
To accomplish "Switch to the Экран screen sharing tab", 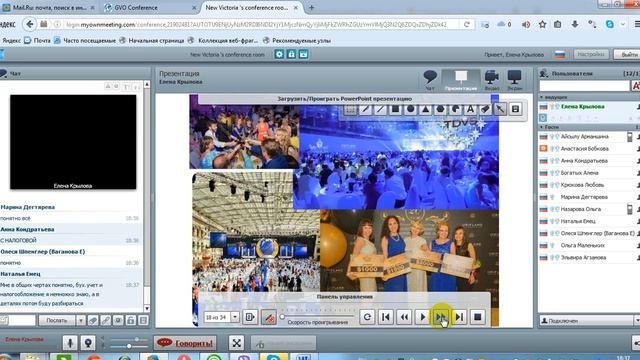I will click(x=514, y=80).
